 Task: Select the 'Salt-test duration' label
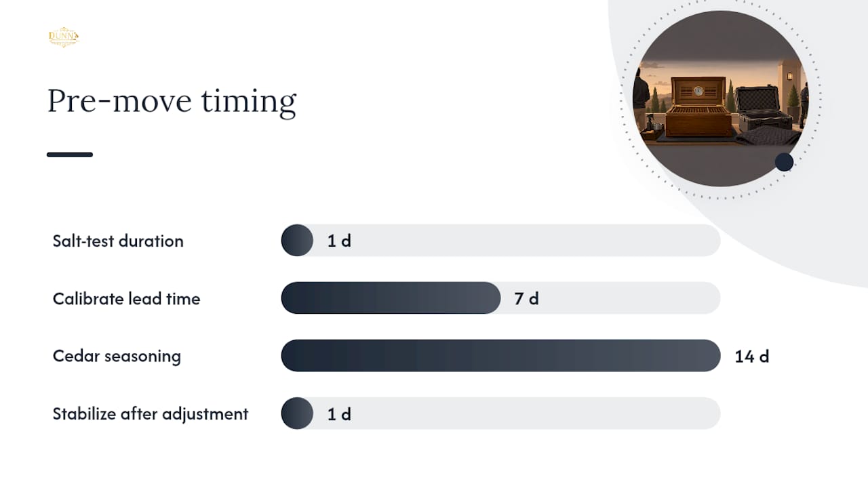pyautogui.click(x=118, y=241)
